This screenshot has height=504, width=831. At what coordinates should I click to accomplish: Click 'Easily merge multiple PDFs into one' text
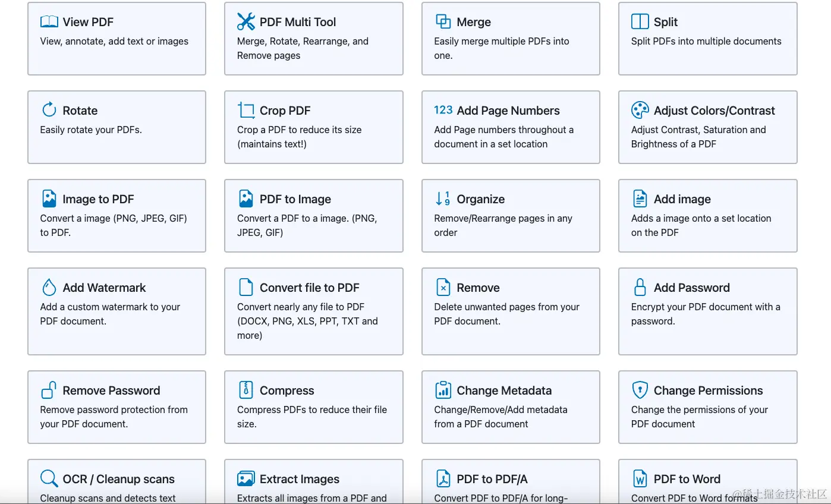click(x=502, y=48)
